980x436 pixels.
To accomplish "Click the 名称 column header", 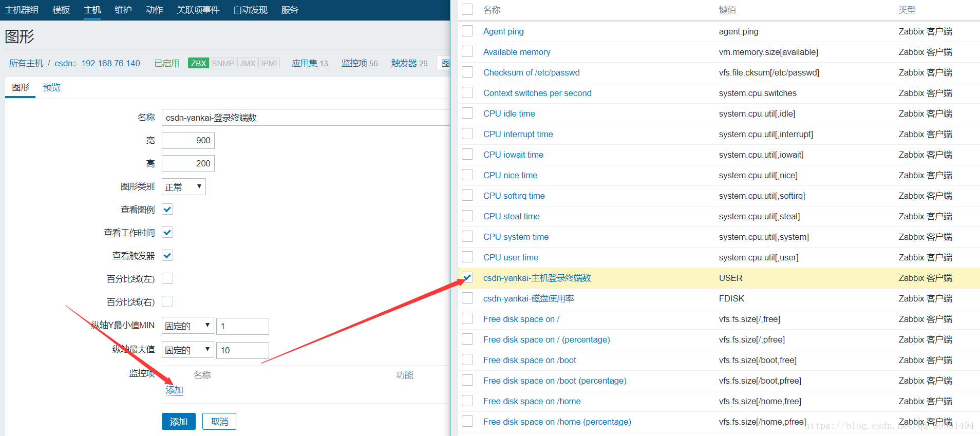I will click(x=492, y=10).
